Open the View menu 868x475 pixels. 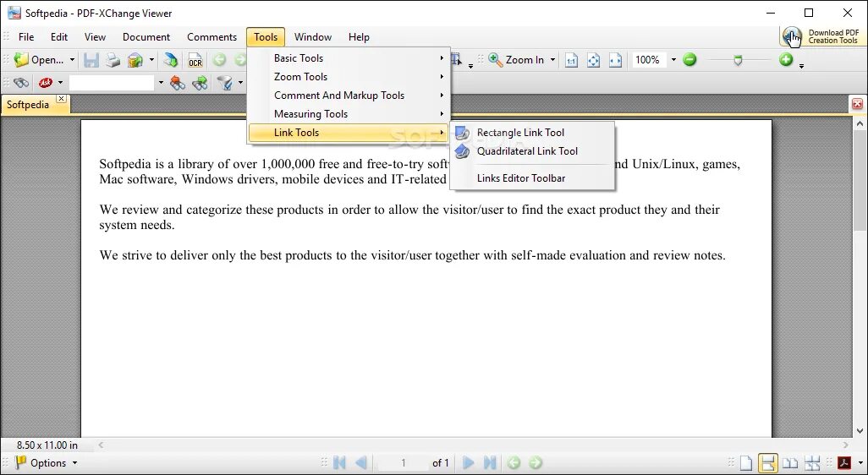[95, 37]
